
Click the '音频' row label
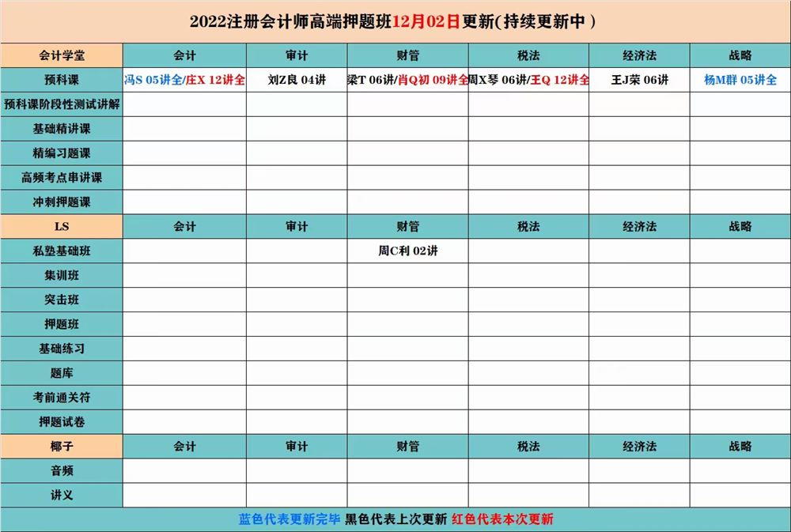click(62, 471)
